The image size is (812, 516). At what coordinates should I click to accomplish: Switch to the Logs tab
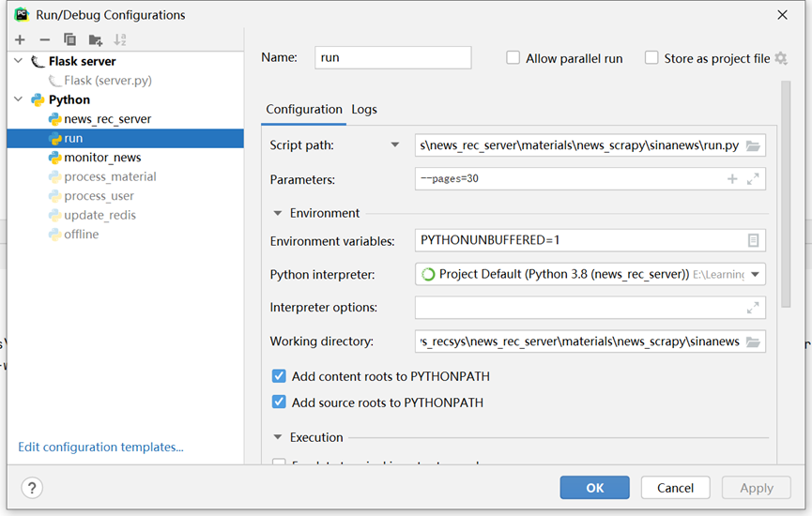(x=364, y=109)
